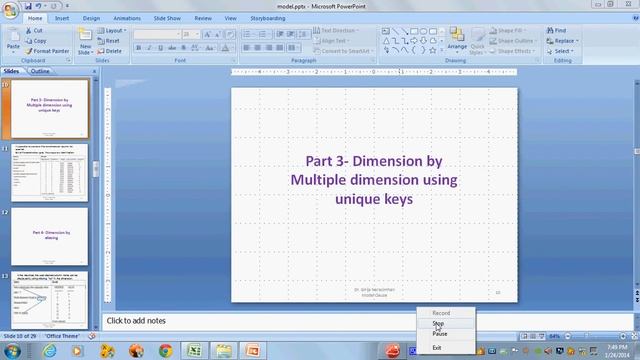Viewport: 640px width, 360px height.
Task: Choose Pause in the recorder menu
Action: coord(440,334)
